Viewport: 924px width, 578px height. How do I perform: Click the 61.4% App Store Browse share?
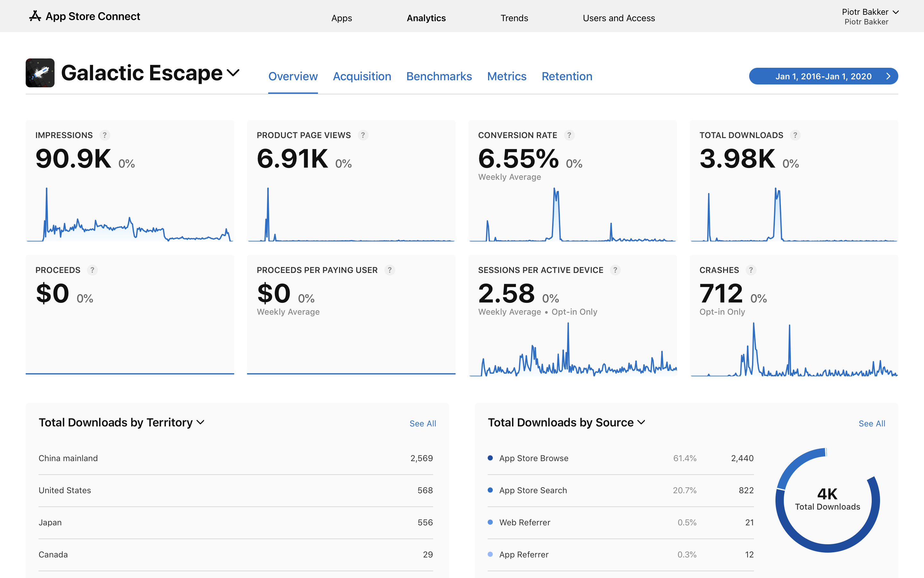pos(685,458)
